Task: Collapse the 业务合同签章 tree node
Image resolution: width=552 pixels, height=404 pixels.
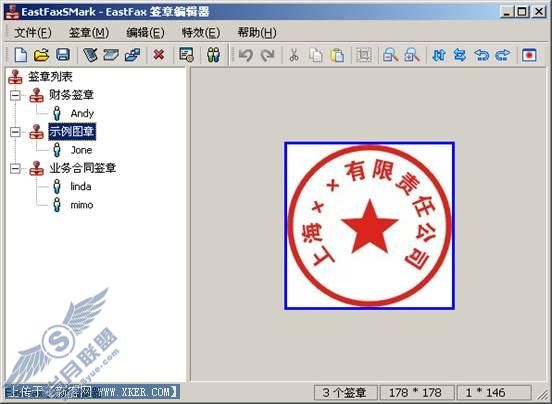Action: pyautogui.click(x=15, y=169)
